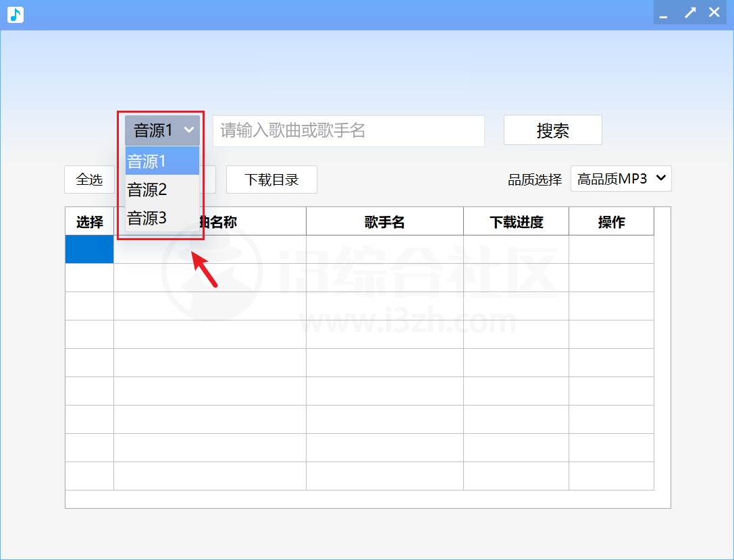Open the 高品质MP3 quality dropdown
Screen dimensions: 734x560
click(621, 178)
